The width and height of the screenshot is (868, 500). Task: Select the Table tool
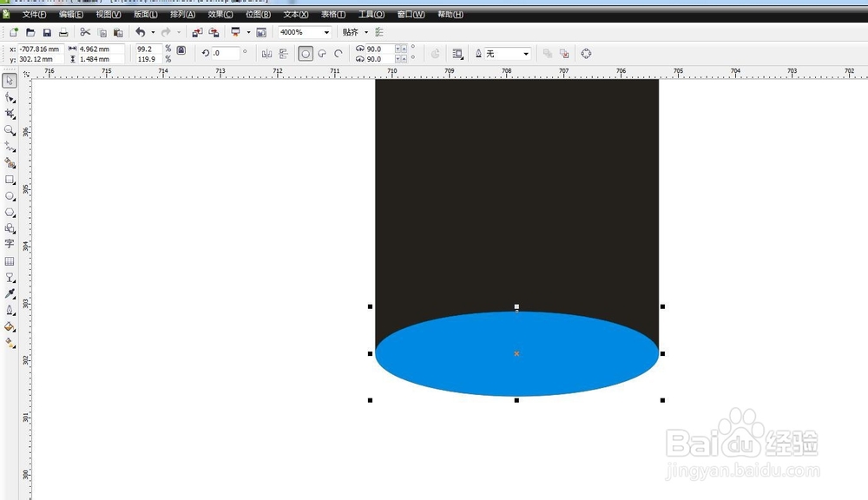tap(10, 260)
